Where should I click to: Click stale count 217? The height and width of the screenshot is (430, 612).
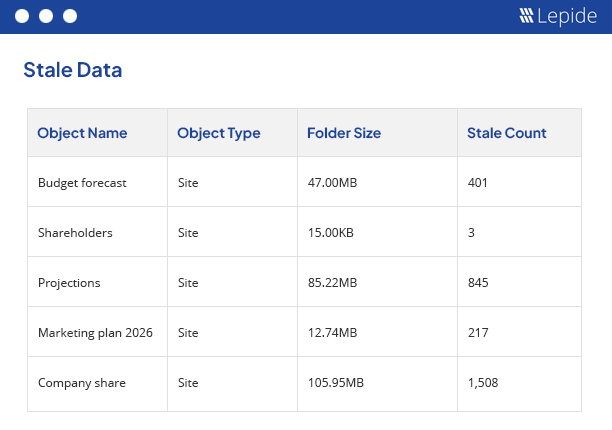coord(478,333)
